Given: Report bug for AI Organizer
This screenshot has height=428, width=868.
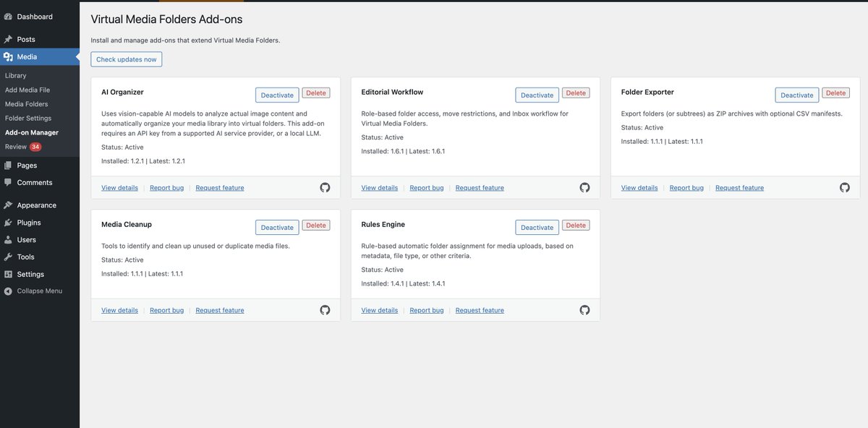Looking at the screenshot, I should click(167, 188).
